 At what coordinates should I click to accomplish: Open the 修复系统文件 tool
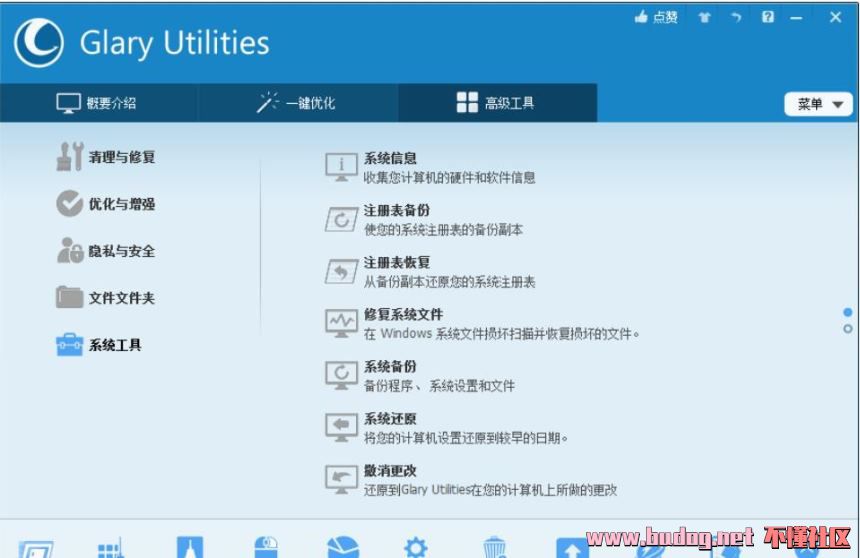[482, 324]
